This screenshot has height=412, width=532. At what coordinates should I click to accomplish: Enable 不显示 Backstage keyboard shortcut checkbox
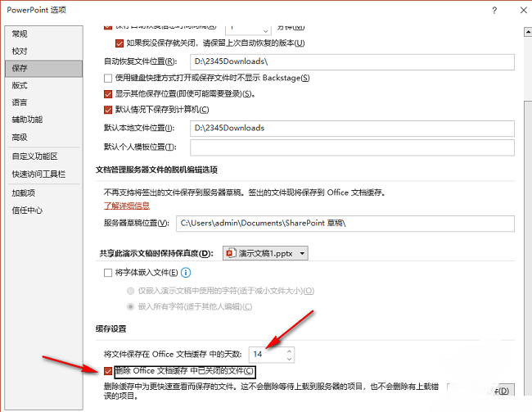coord(109,78)
